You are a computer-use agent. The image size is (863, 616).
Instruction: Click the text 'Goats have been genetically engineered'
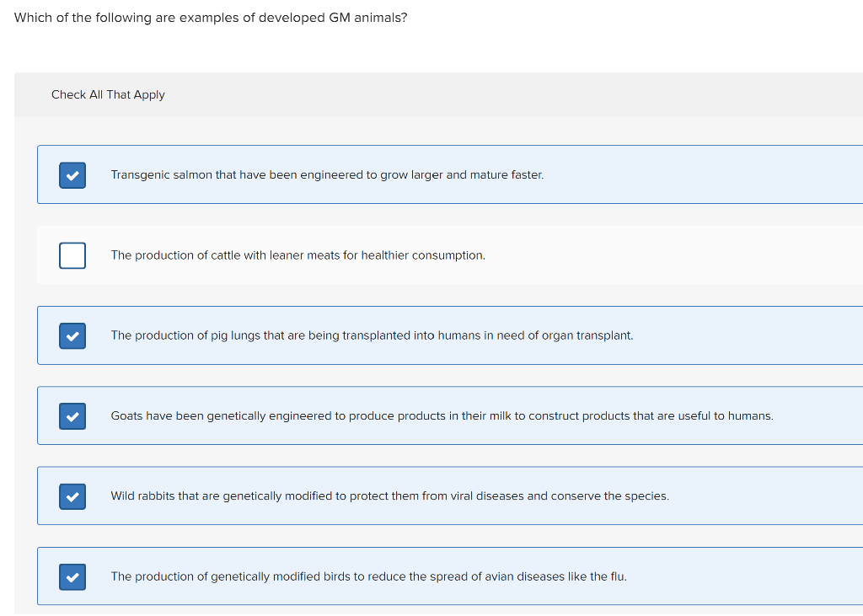(x=220, y=416)
